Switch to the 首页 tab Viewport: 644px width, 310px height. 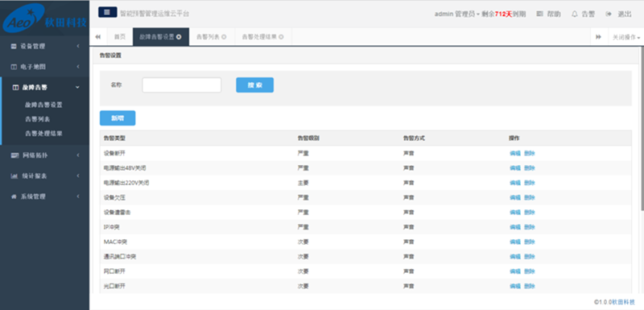click(120, 37)
